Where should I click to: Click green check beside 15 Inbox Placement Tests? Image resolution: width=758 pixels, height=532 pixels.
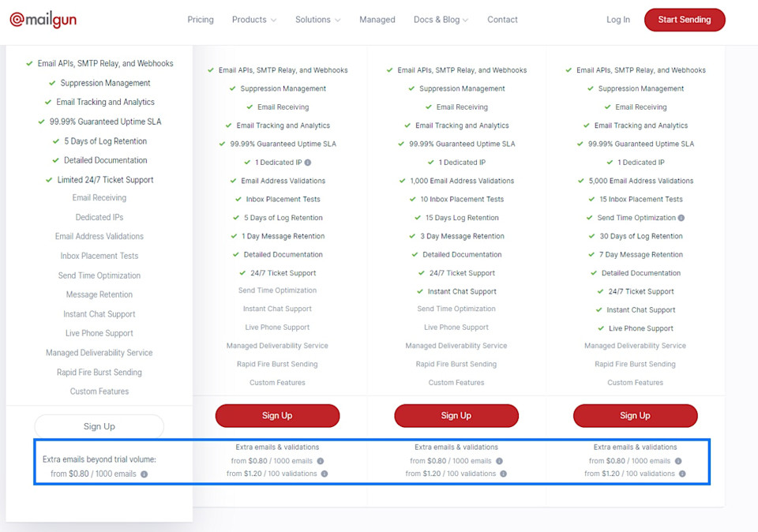point(591,199)
